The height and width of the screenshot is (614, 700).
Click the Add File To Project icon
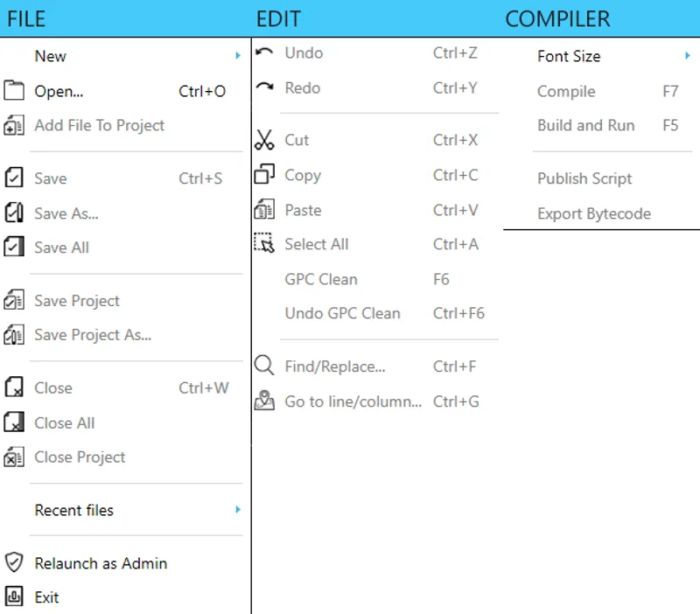13,125
